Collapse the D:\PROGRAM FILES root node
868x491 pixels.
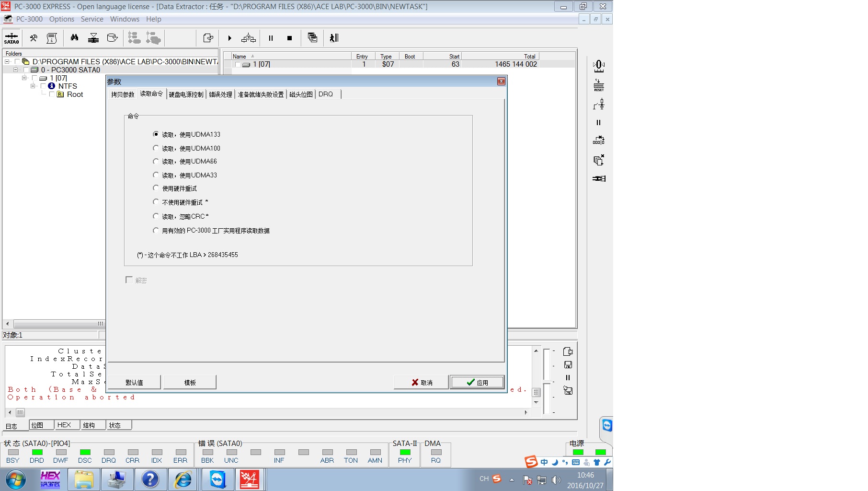tap(7, 62)
